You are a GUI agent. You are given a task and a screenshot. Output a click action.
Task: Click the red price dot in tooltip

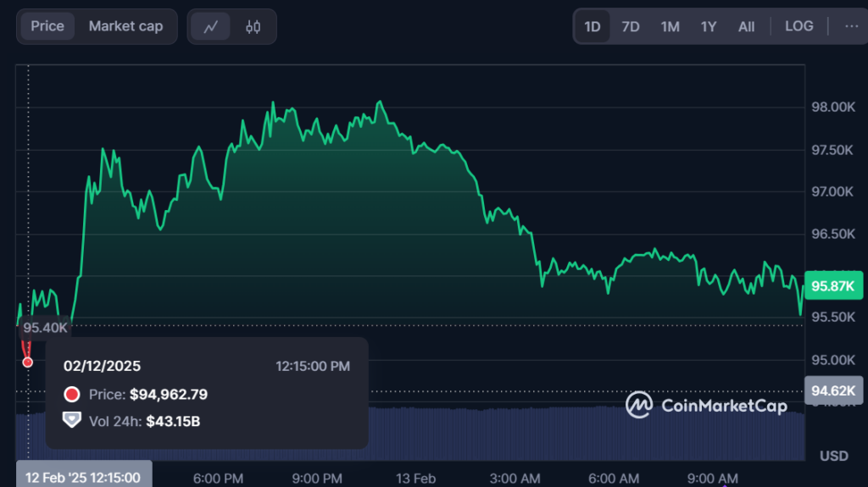pos(72,395)
